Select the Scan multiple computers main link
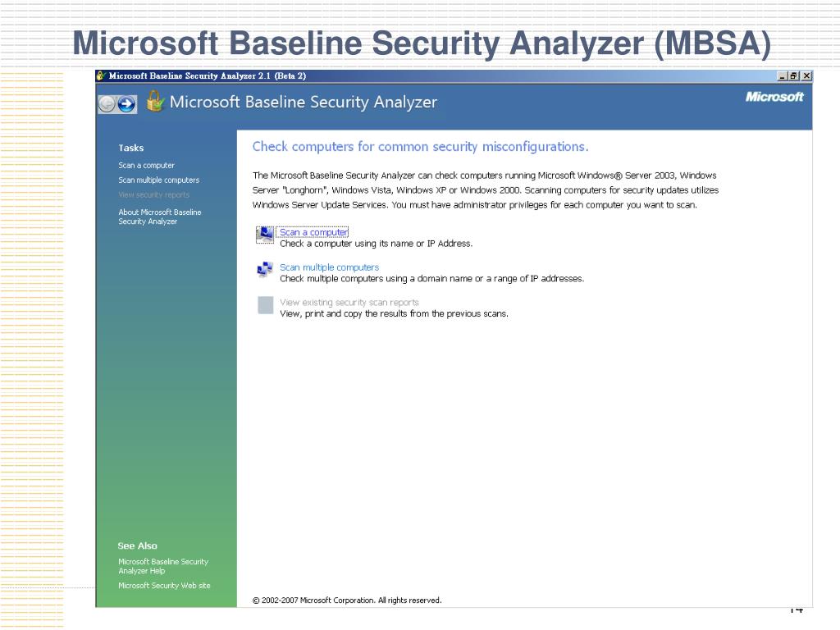This screenshot has height=630, width=840. coord(329,267)
